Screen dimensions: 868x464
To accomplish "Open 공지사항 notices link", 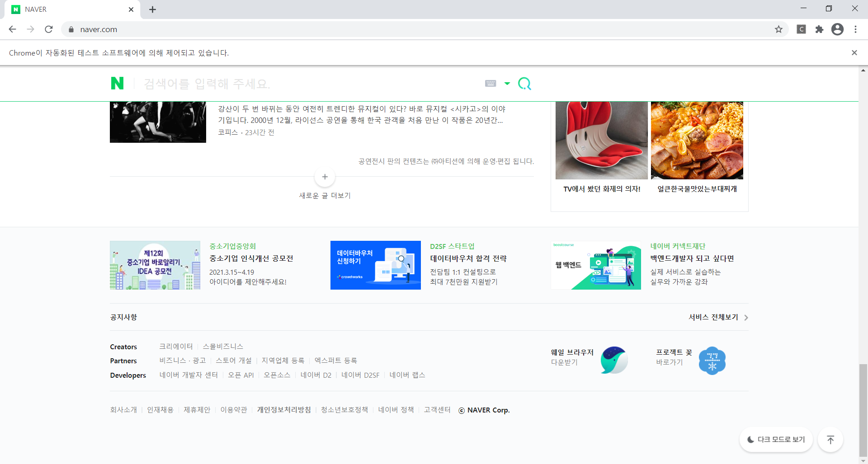I will (x=123, y=317).
